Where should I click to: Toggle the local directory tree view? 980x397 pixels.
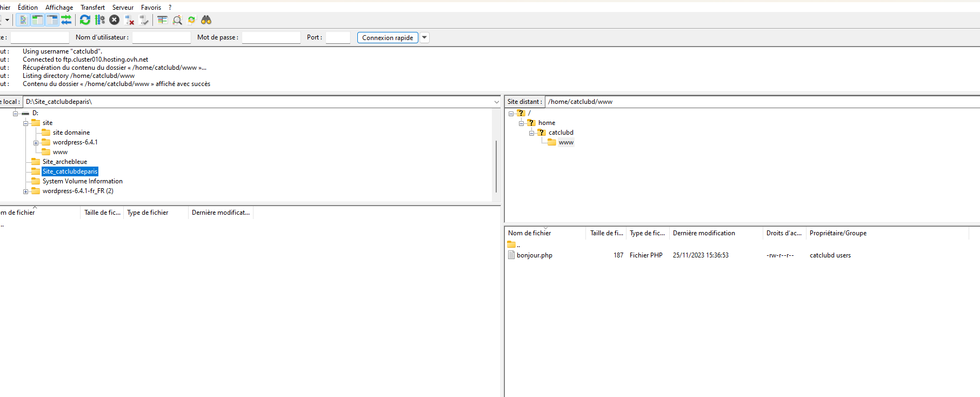[37, 20]
